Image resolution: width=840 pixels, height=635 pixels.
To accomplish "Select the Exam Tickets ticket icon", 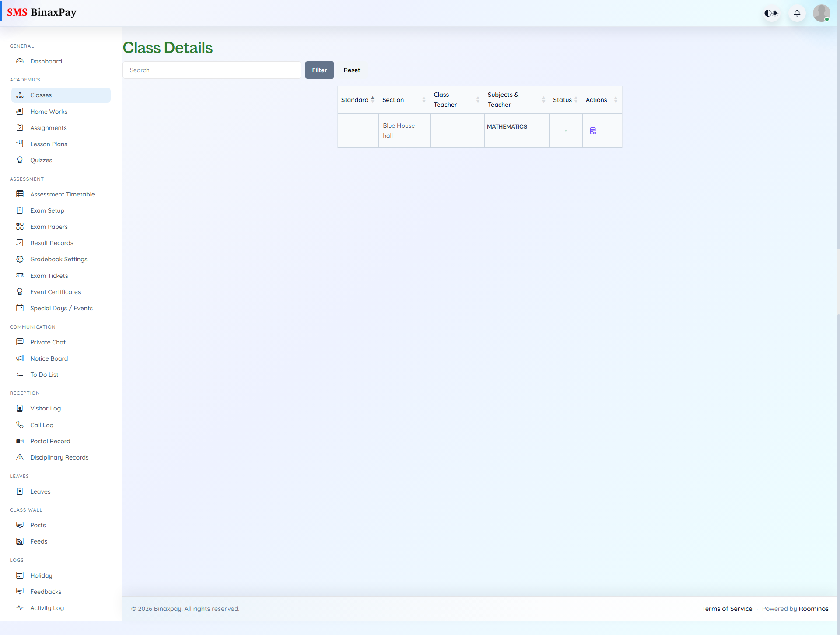I will click(20, 275).
